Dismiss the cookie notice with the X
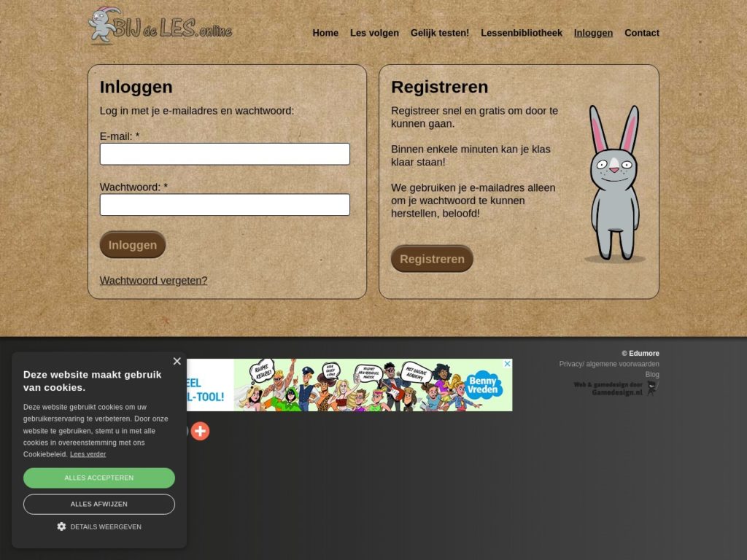The height and width of the screenshot is (560, 747). point(177,361)
